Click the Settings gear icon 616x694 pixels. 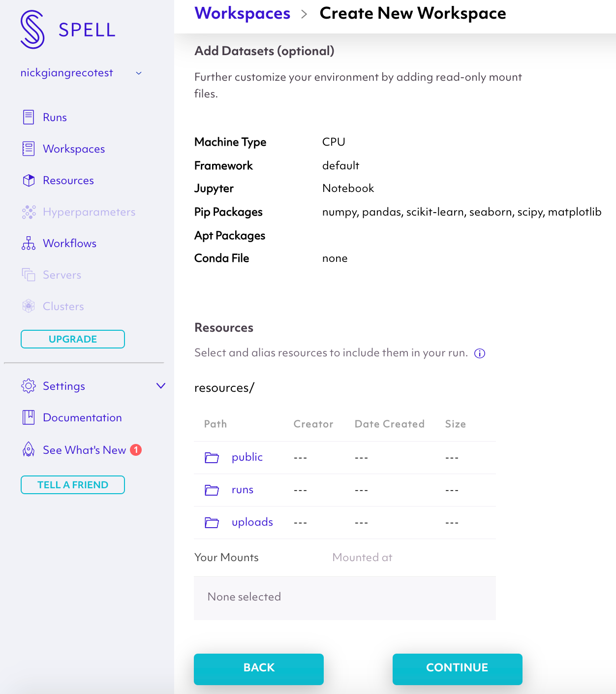tap(29, 386)
